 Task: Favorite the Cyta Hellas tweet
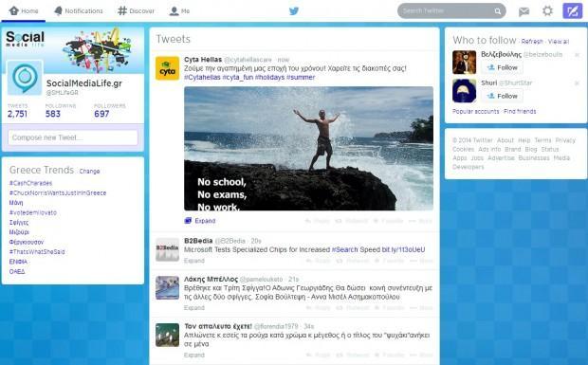(x=388, y=221)
